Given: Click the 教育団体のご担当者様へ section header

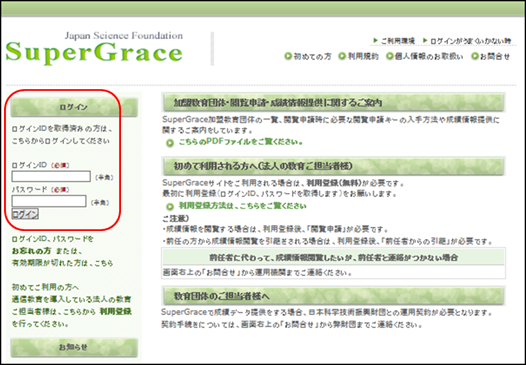Looking at the screenshot, I should [333, 296].
